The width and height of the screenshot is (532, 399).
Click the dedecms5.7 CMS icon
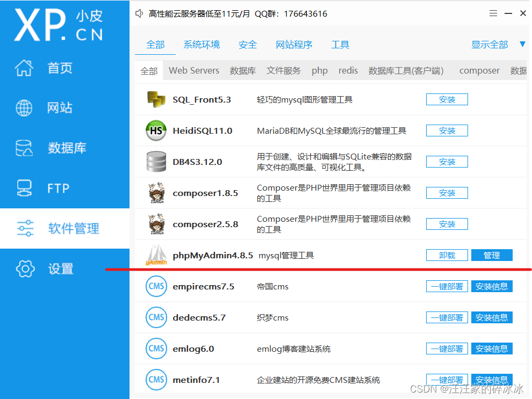(x=156, y=317)
